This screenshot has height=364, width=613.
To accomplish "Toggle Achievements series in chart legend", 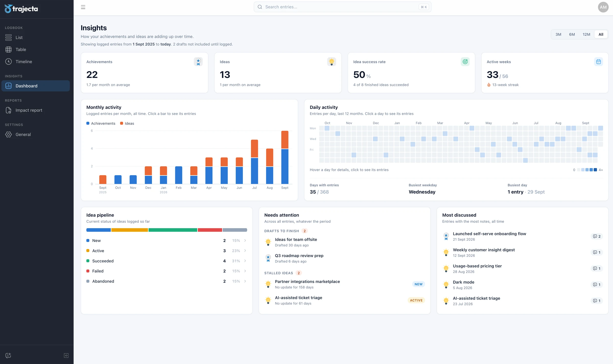I will (x=101, y=123).
